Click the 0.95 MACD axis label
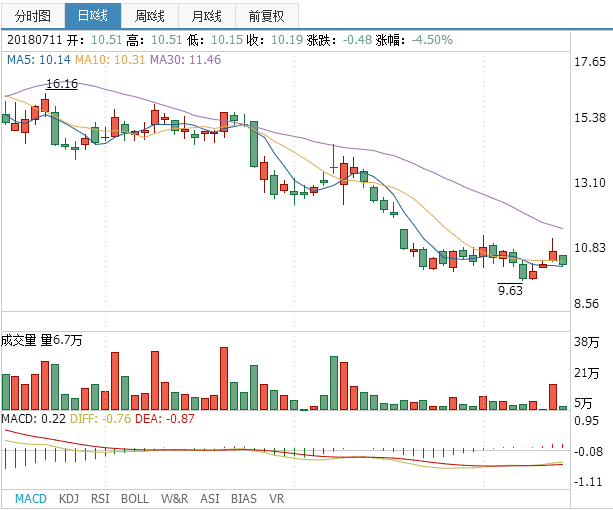The image size is (613, 510). 586,421
